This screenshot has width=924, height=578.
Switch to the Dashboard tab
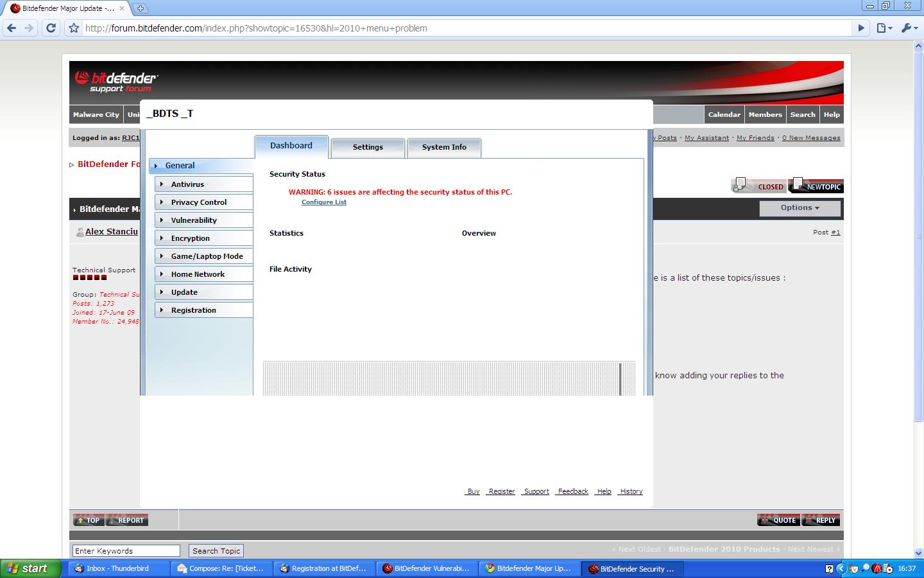[x=291, y=146]
